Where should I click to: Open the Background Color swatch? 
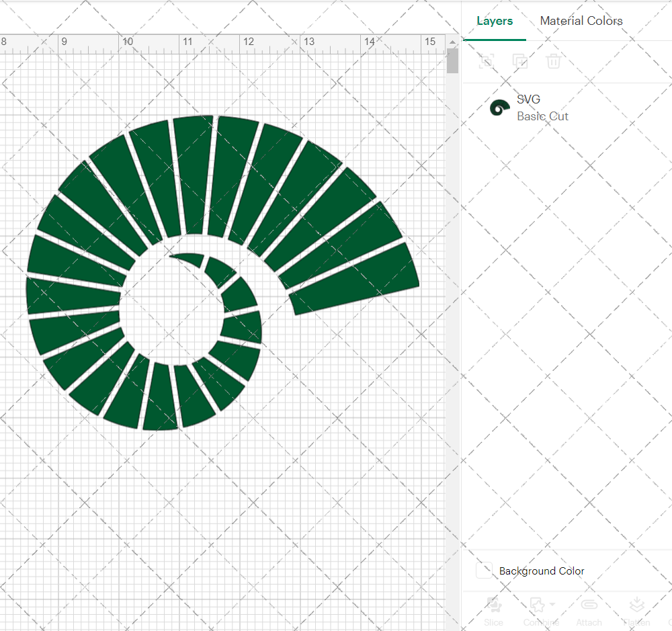[485, 571]
